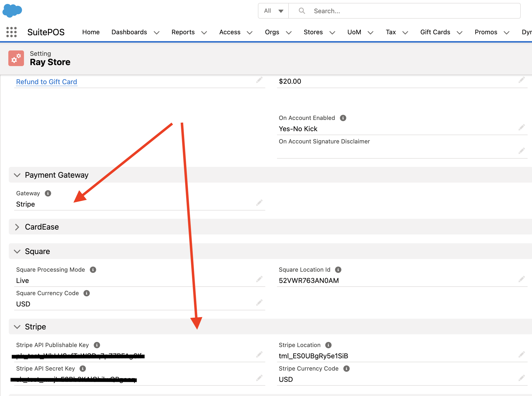Click info icon for Stripe API Secret Key
This screenshot has height=396, width=532.
pyautogui.click(x=83, y=369)
